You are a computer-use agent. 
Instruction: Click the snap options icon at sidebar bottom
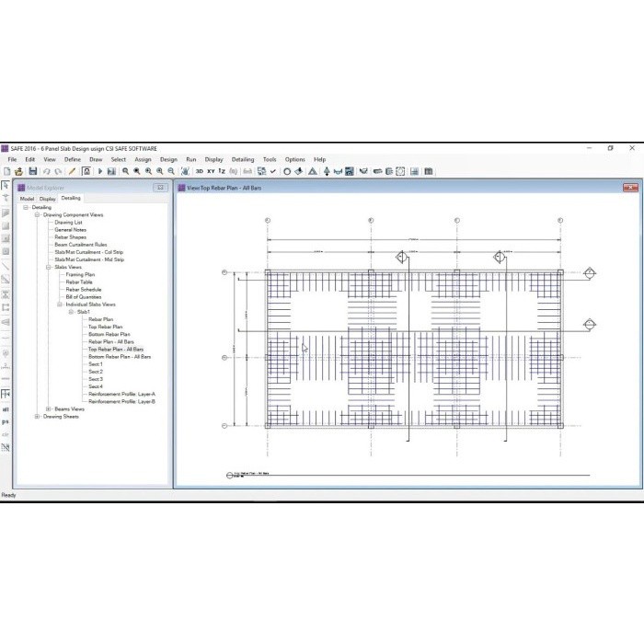pyautogui.click(x=6, y=447)
